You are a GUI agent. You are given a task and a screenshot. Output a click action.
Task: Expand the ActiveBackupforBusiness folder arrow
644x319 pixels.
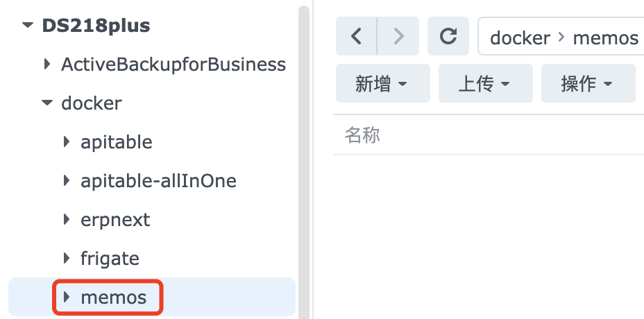(46, 64)
